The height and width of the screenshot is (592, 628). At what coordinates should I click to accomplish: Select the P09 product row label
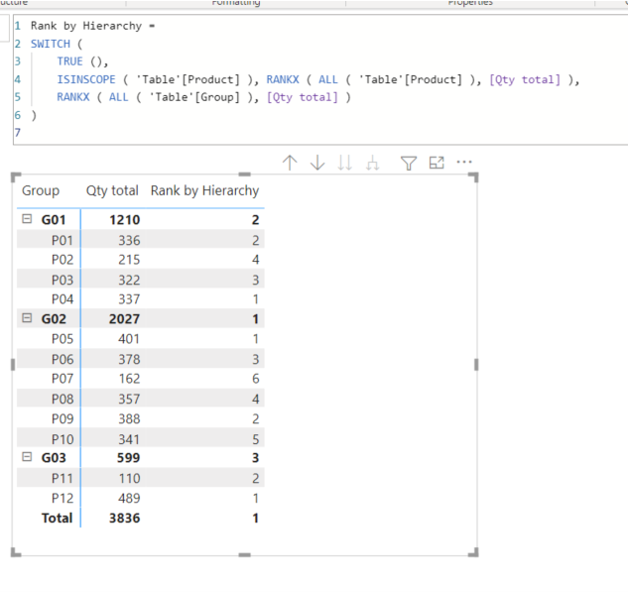62,419
